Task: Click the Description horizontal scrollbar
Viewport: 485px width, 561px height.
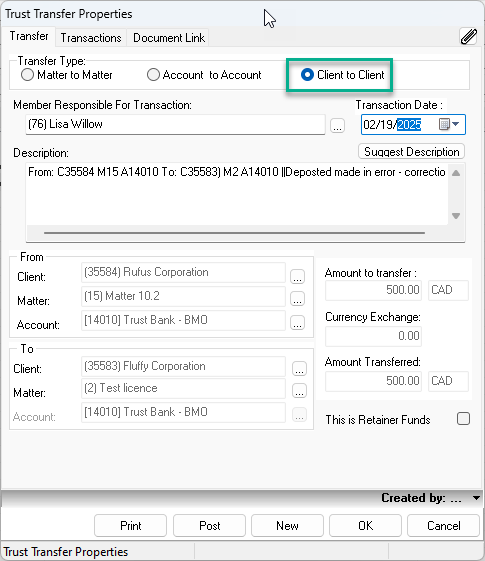Action: [x=234, y=233]
